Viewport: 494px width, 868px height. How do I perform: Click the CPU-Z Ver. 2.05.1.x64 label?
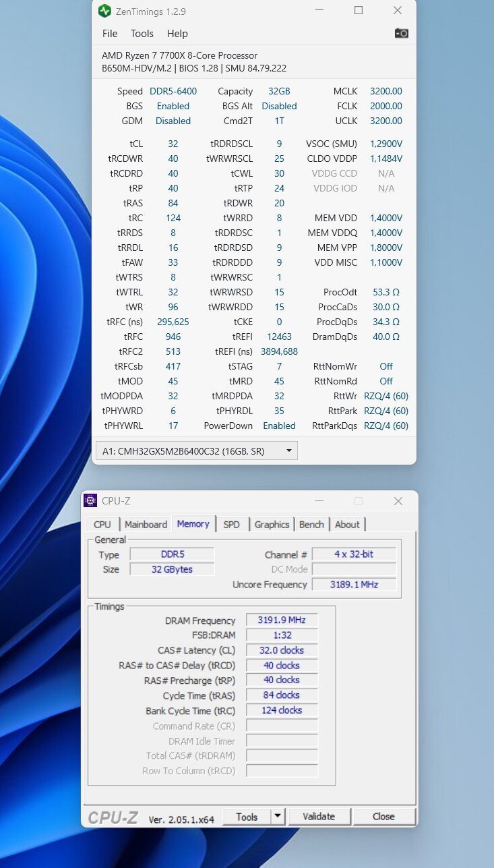click(181, 819)
